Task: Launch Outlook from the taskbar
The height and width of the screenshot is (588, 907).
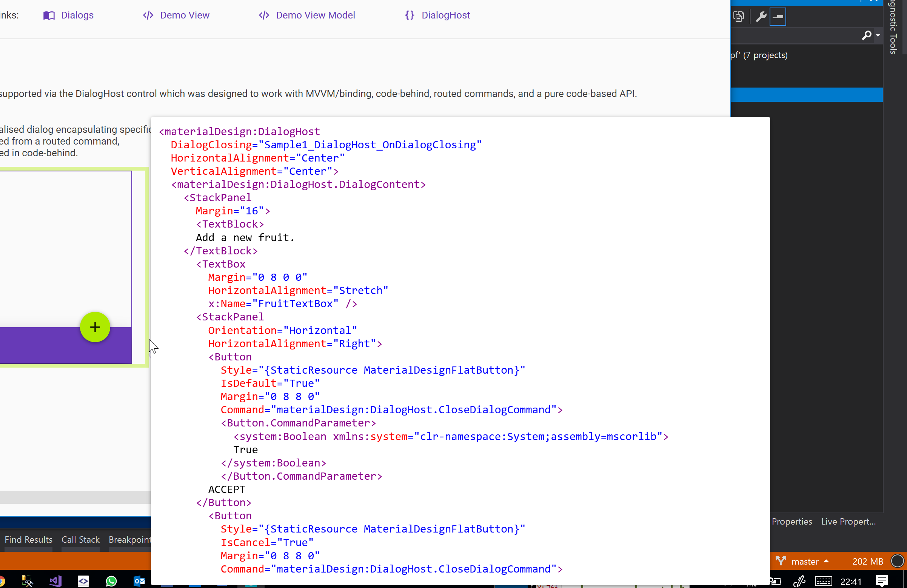Action: [x=139, y=581]
